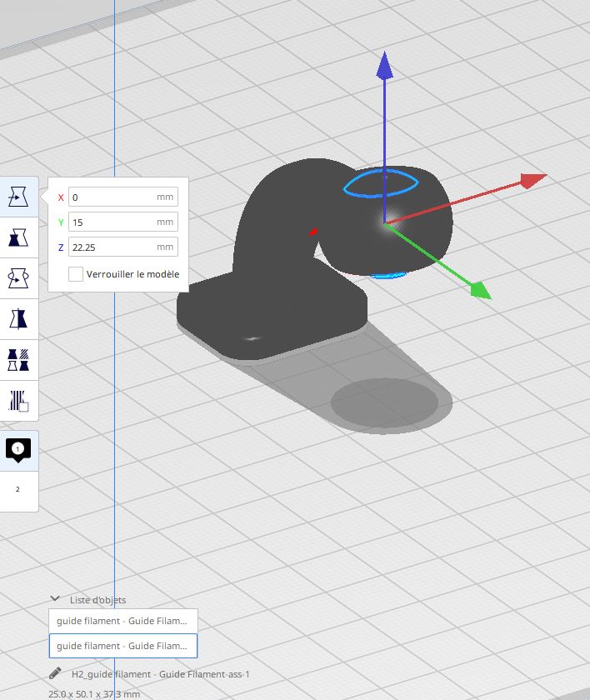Click the green Y-axis arrow handle
Image resolution: width=590 pixels, height=700 pixels.
click(478, 289)
